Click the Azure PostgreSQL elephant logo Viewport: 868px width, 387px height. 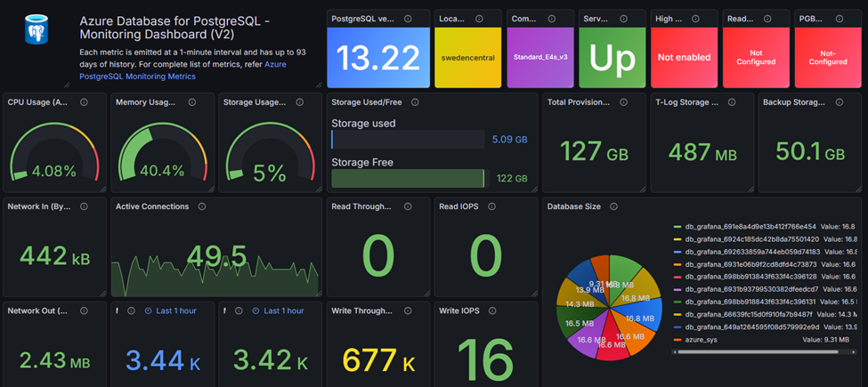(37, 30)
